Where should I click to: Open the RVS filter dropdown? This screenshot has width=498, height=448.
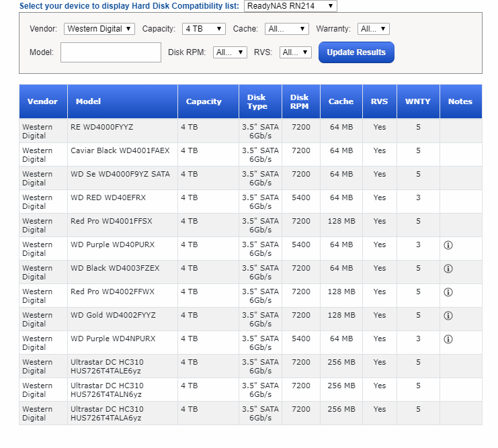pyautogui.click(x=296, y=52)
